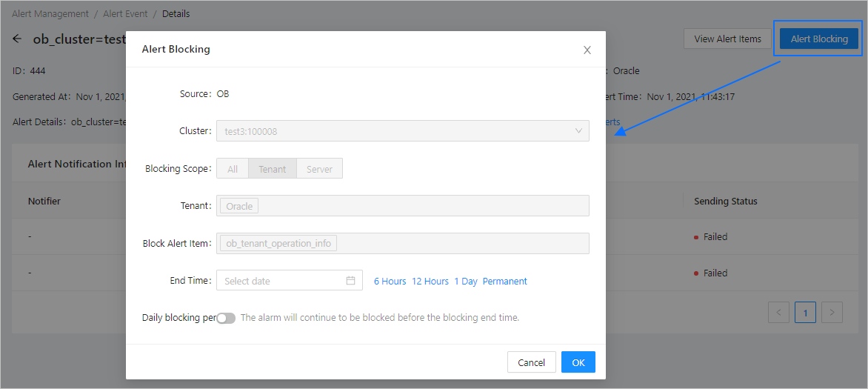
Task: Click the End Time date input
Action: [281, 281]
